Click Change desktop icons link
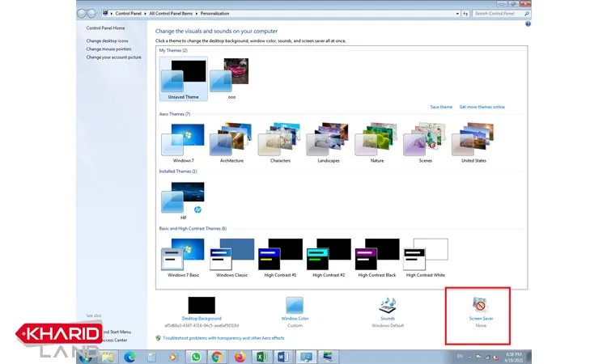The image size is (607, 364). coord(107,40)
